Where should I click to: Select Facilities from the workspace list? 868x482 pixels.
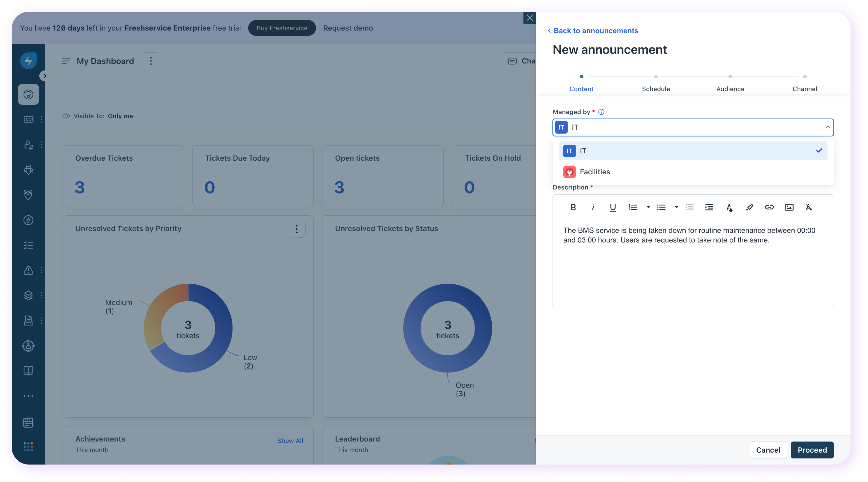point(595,172)
